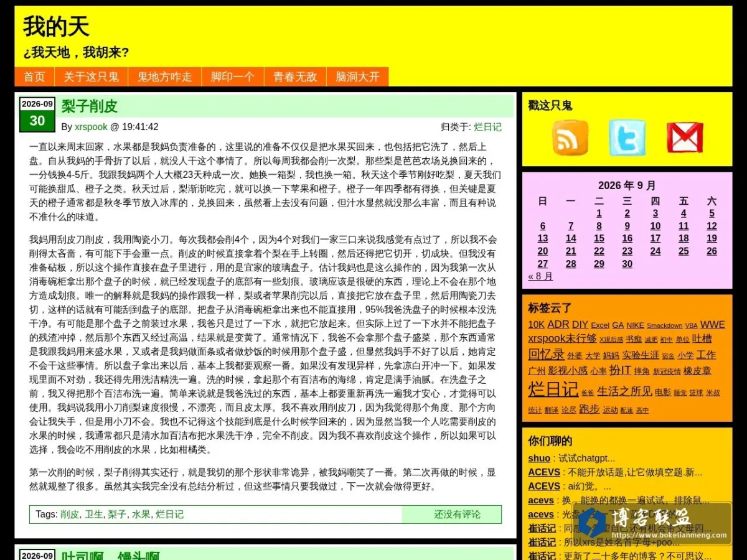Open the 卫生 tag below the post

93,514
